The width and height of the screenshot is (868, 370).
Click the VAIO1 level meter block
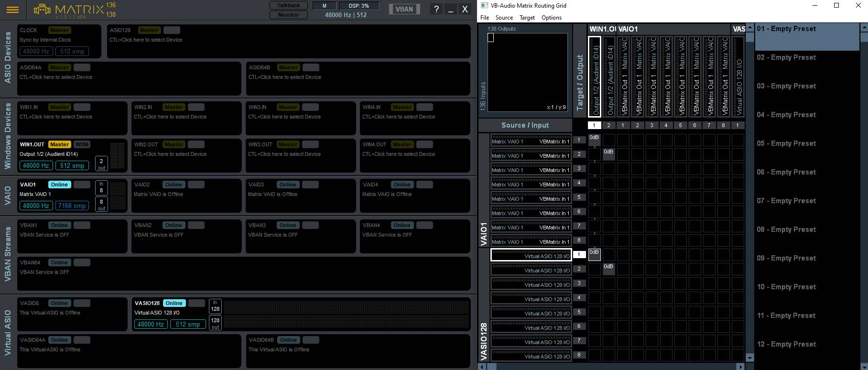(118, 196)
